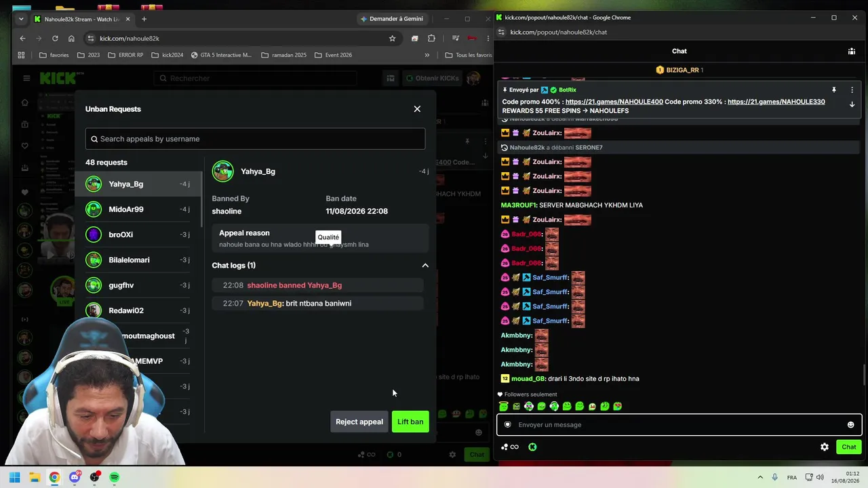Open the Windows Start menu
This screenshot has width=868, height=488.
(14, 478)
